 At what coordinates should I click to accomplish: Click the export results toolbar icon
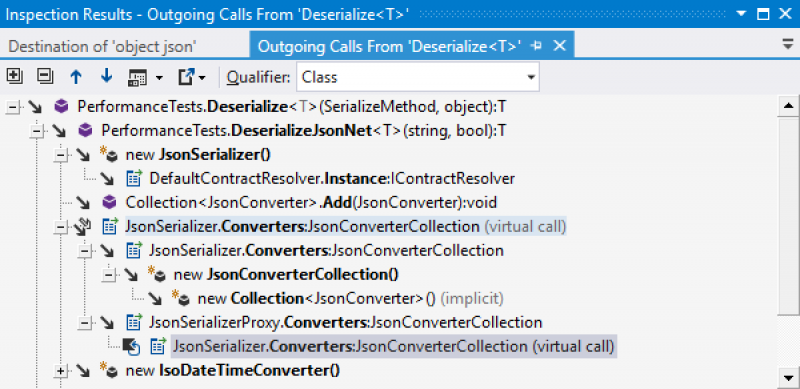point(192,78)
